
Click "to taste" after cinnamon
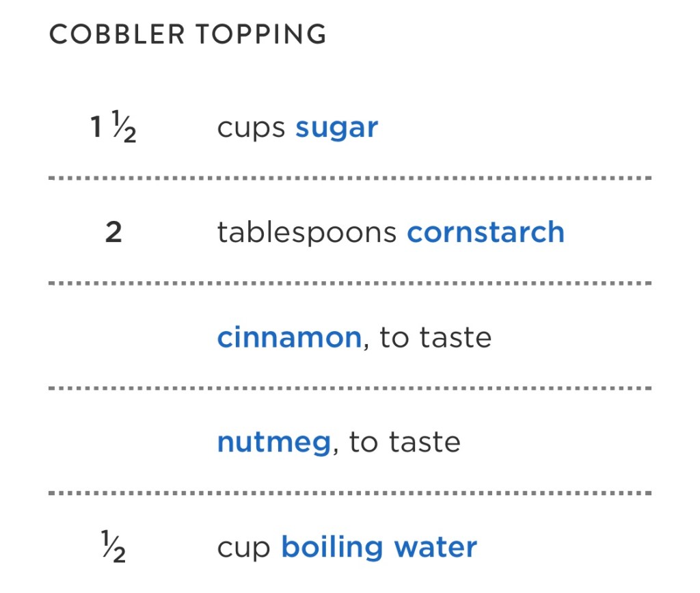(x=435, y=338)
